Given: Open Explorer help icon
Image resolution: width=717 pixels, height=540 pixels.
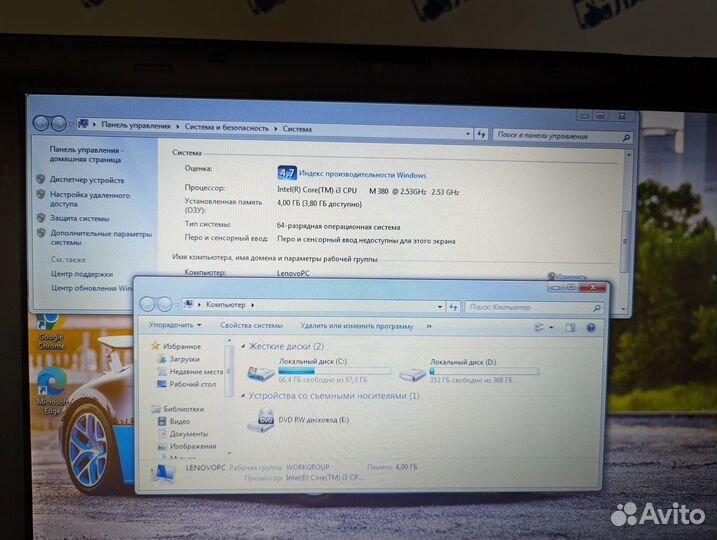Looking at the screenshot, I should coord(591,328).
